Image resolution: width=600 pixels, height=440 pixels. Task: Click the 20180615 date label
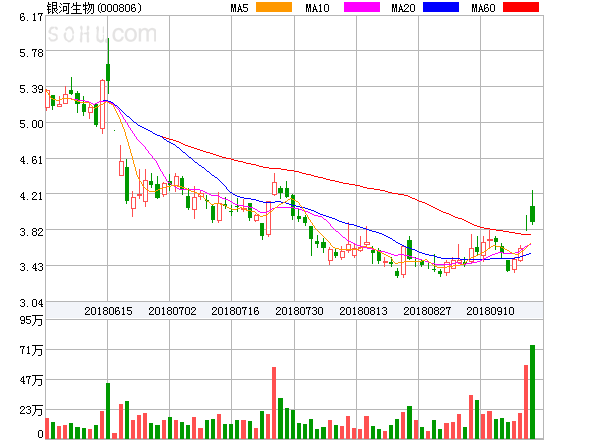tap(107, 311)
